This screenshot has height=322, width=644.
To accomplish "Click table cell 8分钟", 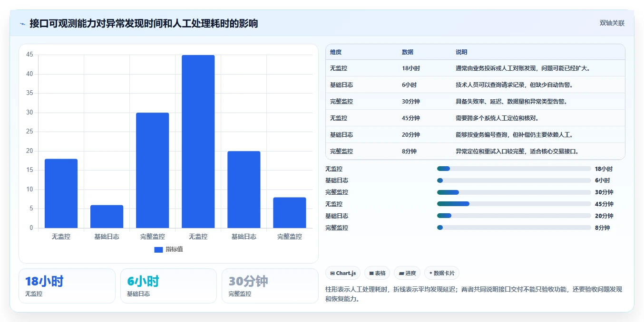I will (x=409, y=152).
